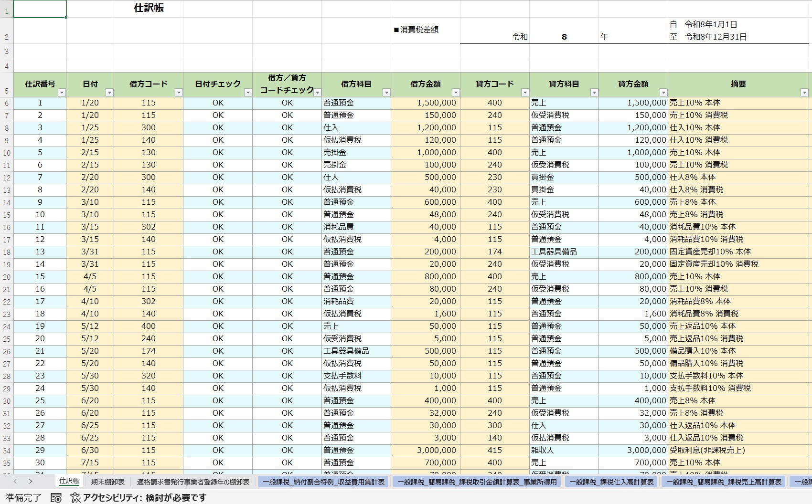Open the 貸方コード column filter dropdown
812x504 pixels.
[525, 93]
